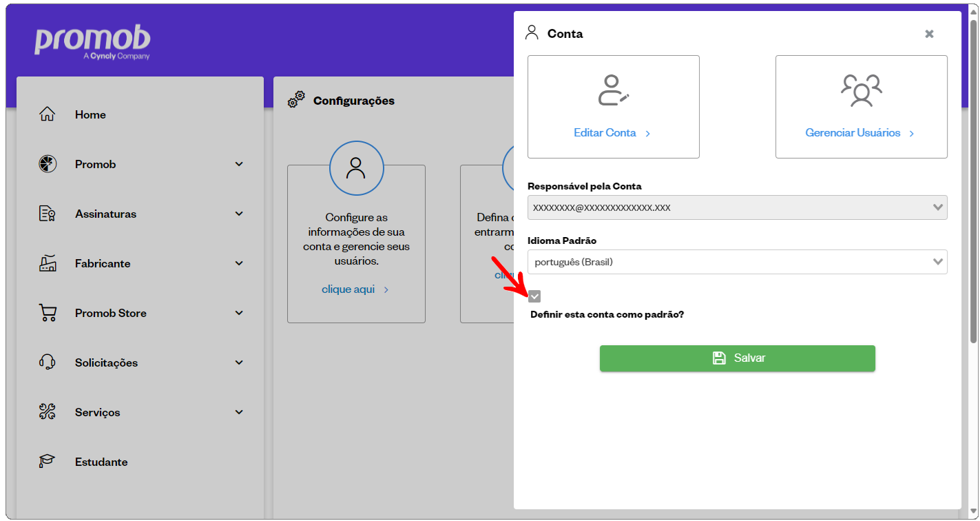Click the Promob Store shopping cart icon
This screenshot has height=521, width=980.
point(47,313)
